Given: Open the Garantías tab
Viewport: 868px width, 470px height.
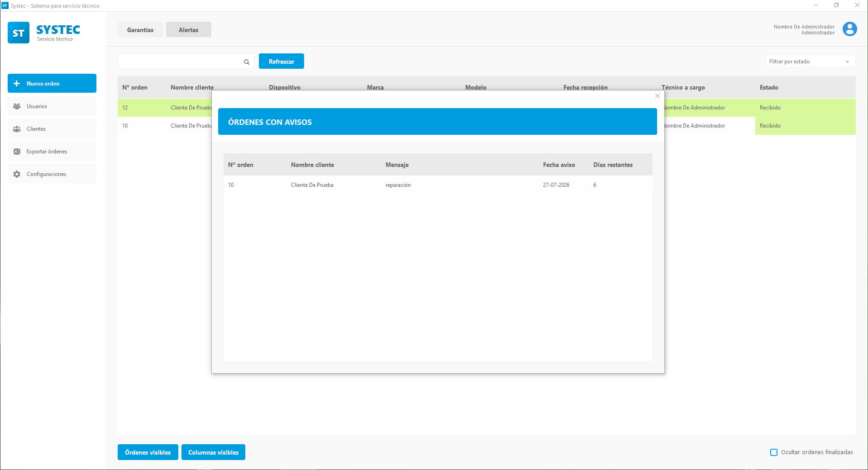Looking at the screenshot, I should (x=140, y=30).
